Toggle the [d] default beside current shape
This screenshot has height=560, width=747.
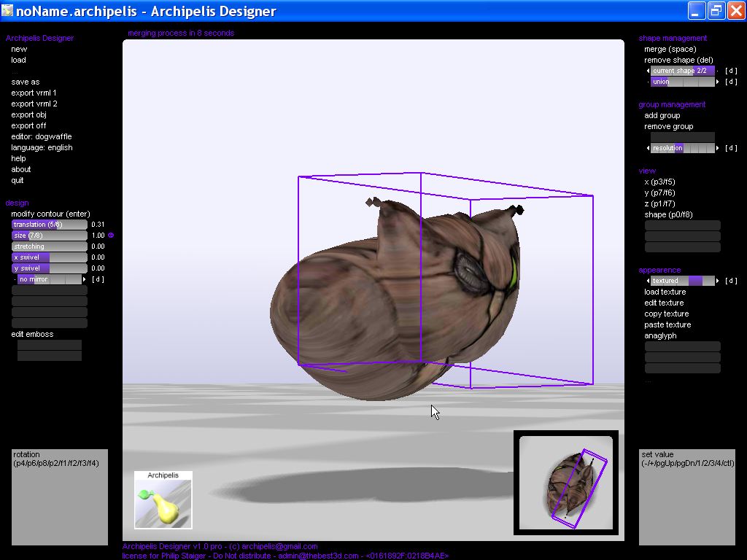(731, 71)
